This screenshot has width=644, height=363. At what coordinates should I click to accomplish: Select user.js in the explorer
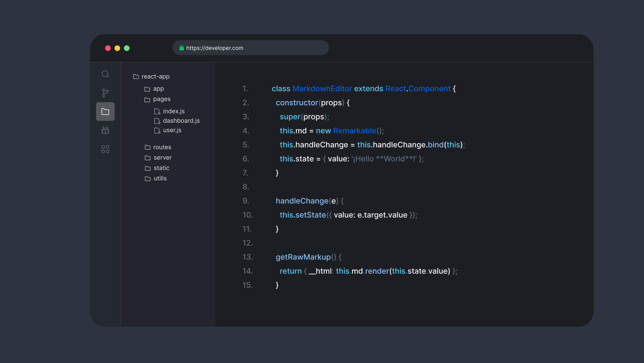click(x=172, y=130)
